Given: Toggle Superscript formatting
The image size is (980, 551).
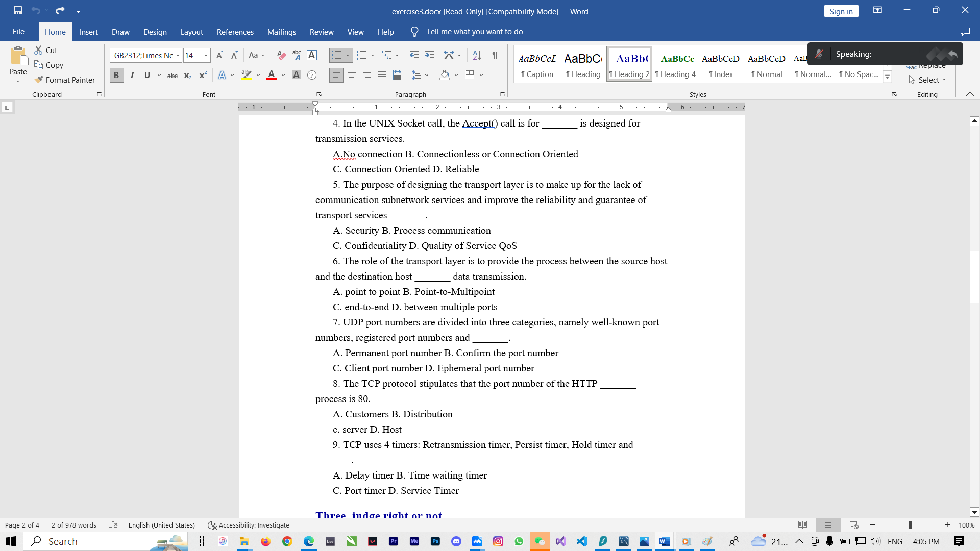Looking at the screenshot, I should (x=203, y=76).
